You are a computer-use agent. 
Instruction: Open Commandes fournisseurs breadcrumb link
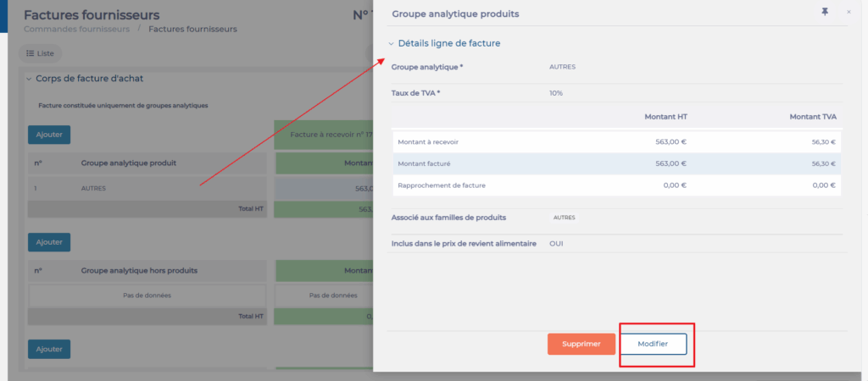76,29
